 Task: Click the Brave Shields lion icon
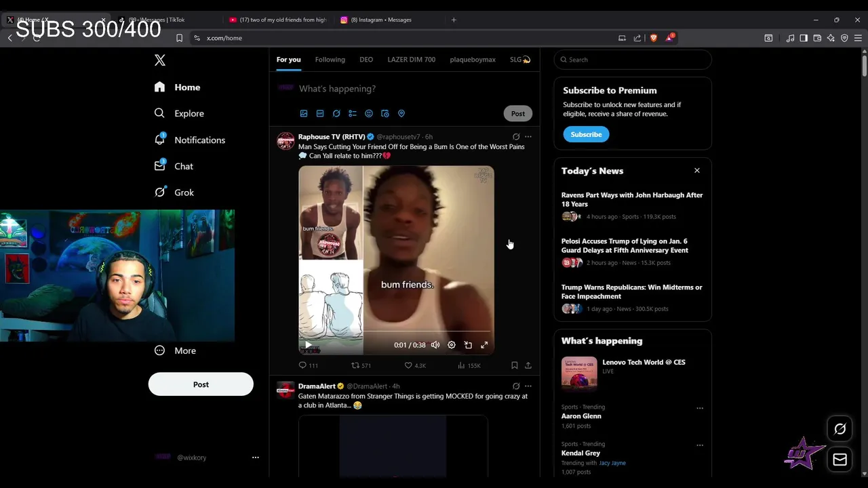click(654, 38)
